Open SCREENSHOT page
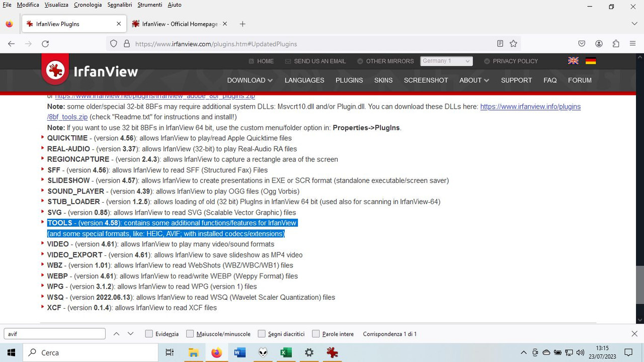Image resolution: width=644 pixels, height=362 pixels. click(426, 80)
